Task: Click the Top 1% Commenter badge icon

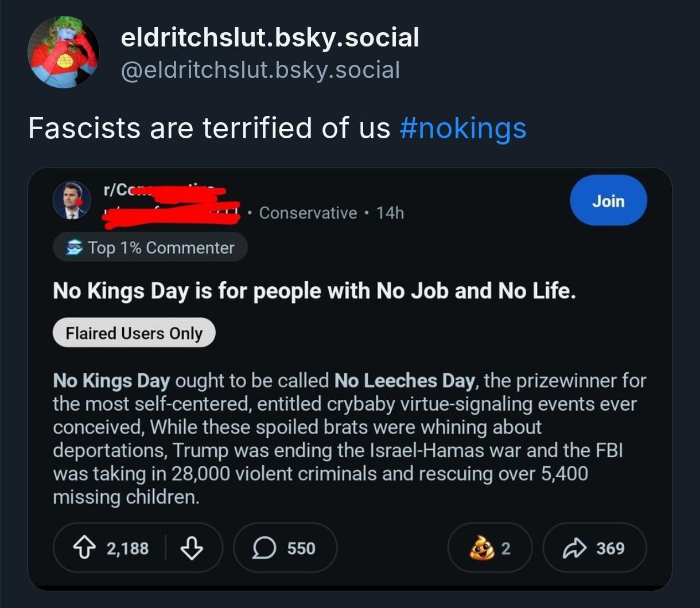Action: point(75,248)
